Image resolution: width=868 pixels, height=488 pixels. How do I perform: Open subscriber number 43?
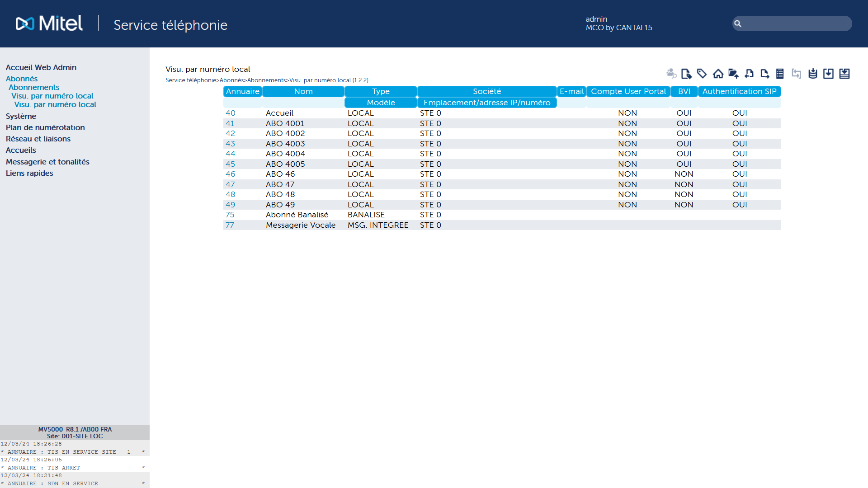pos(231,144)
